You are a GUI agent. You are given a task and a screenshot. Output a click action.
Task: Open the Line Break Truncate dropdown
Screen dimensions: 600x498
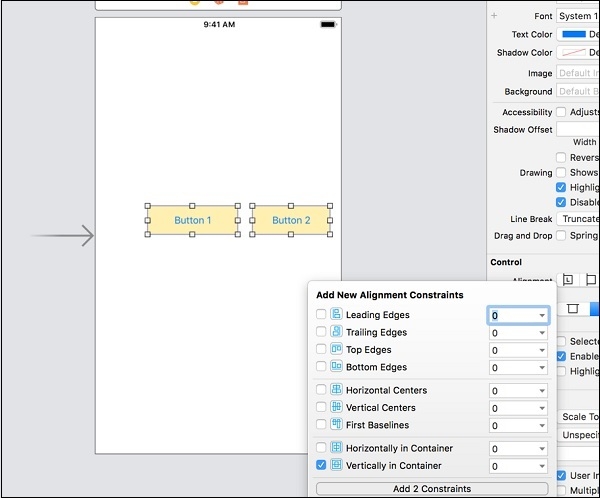(x=578, y=219)
